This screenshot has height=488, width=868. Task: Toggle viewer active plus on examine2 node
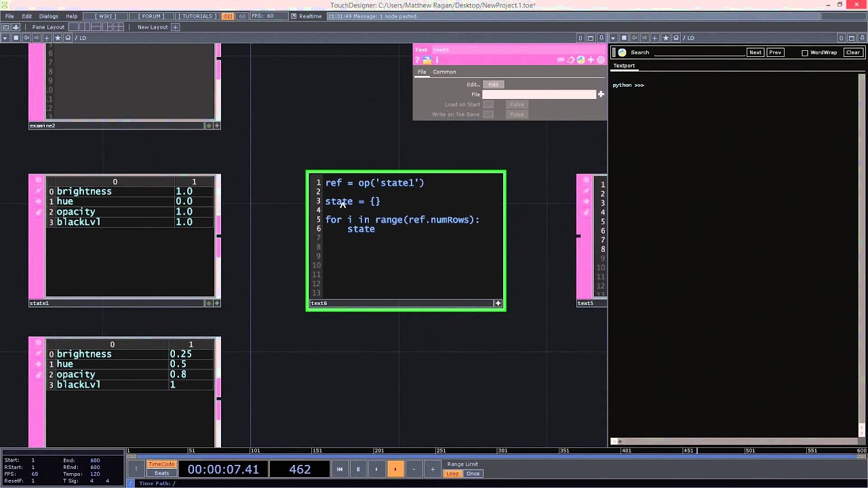217,125
